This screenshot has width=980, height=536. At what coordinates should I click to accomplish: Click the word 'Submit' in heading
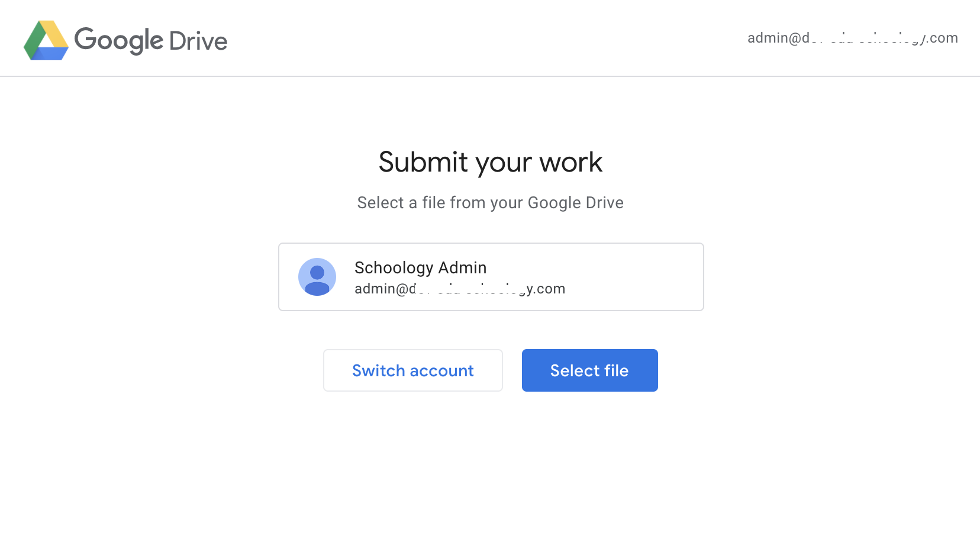coord(423,162)
